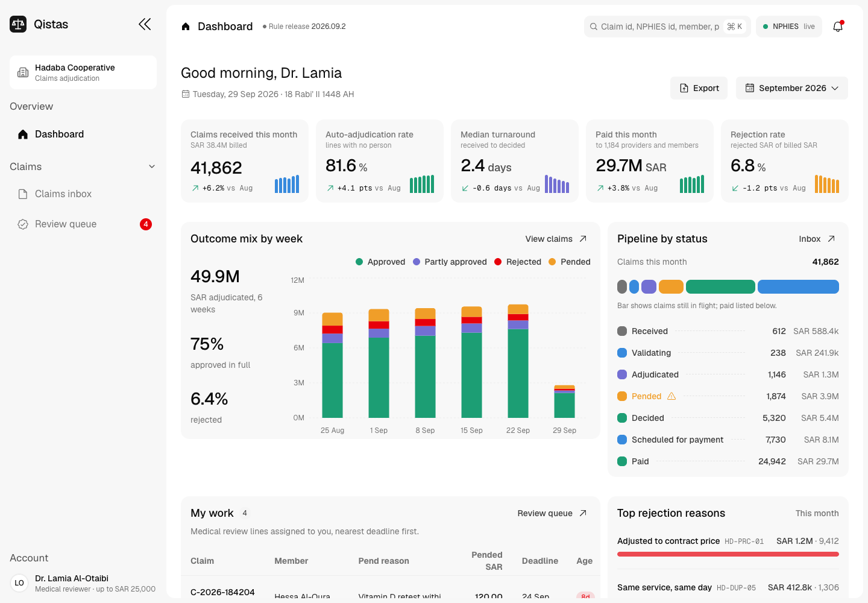Image resolution: width=868 pixels, height=603 pixels.
Task: Click the Claims inbox document icon
Action: [23, 194]
